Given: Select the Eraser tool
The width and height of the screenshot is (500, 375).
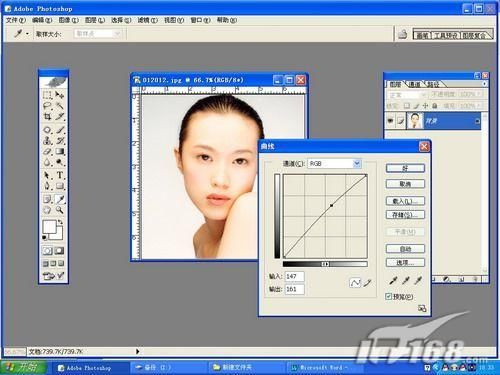Looking at the screenshot, I should 47,152.
